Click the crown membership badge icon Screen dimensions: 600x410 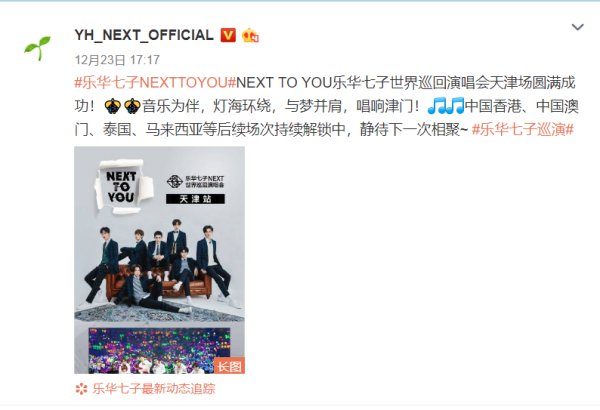250,35
